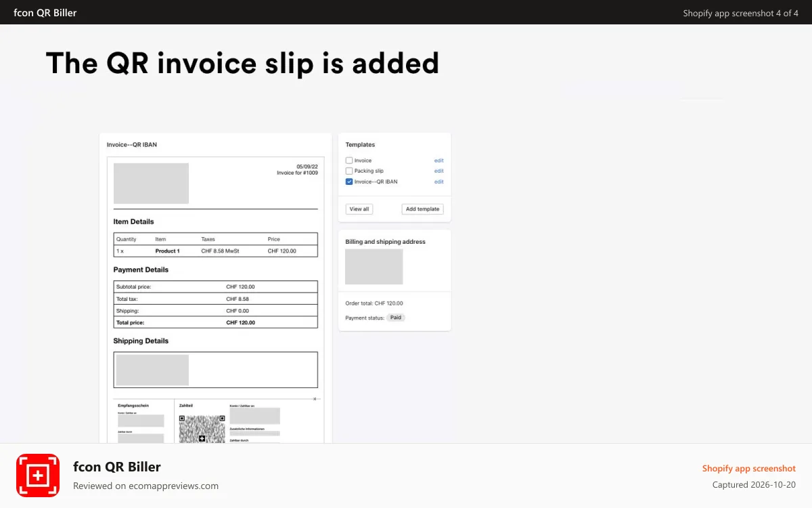Click the Shipping: CHF 0.00 value

pos(238,311)
